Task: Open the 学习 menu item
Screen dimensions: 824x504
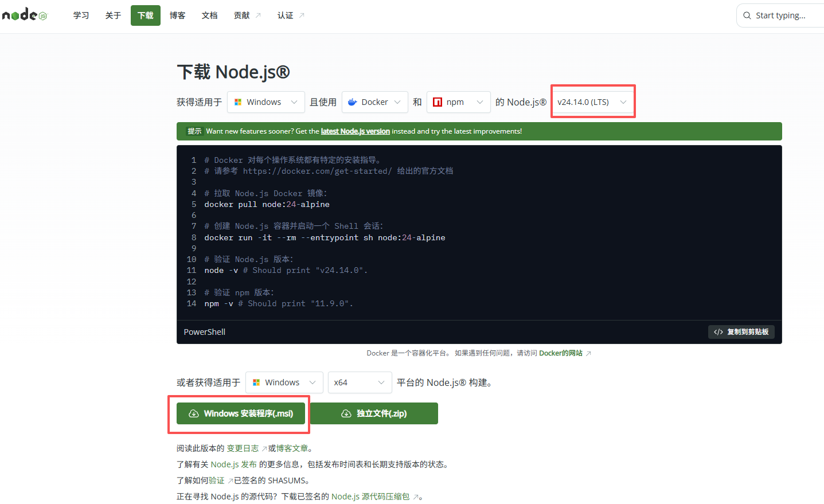Action: [x=81, y=15]
